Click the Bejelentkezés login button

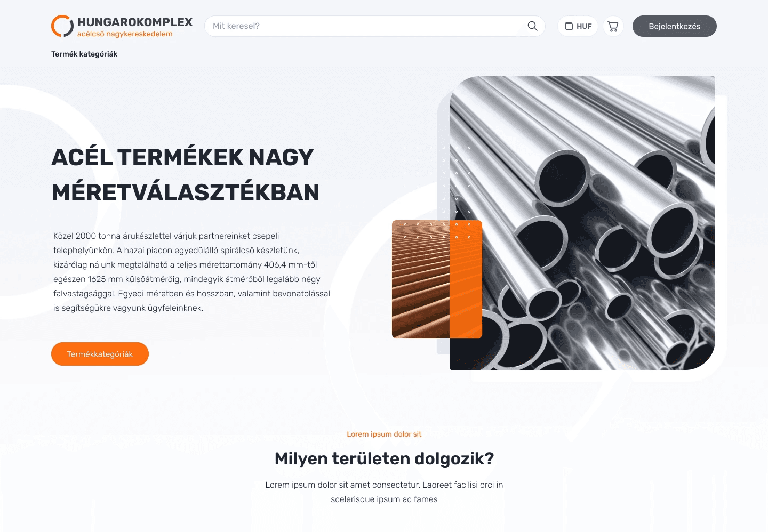point(675,26)
